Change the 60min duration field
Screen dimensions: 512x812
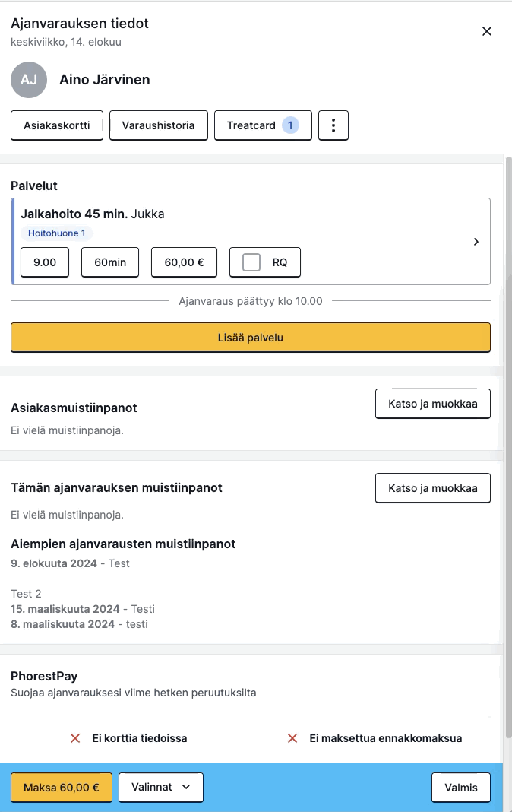110,262
